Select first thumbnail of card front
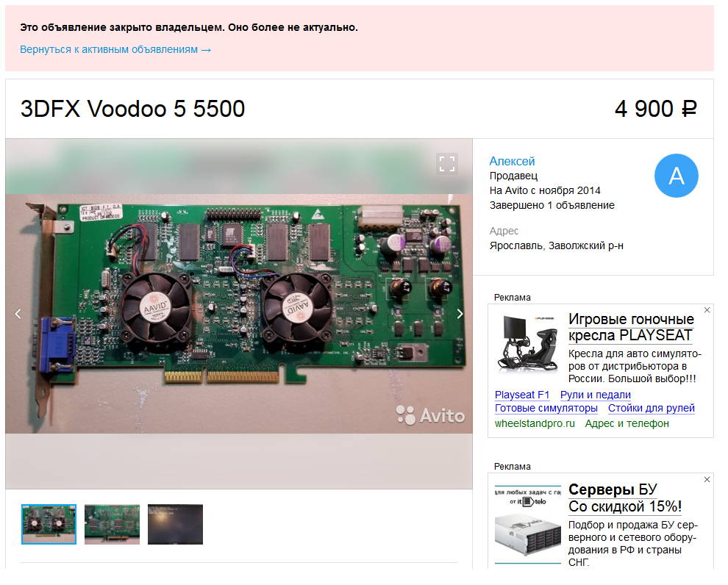 (x=49, y=524)
